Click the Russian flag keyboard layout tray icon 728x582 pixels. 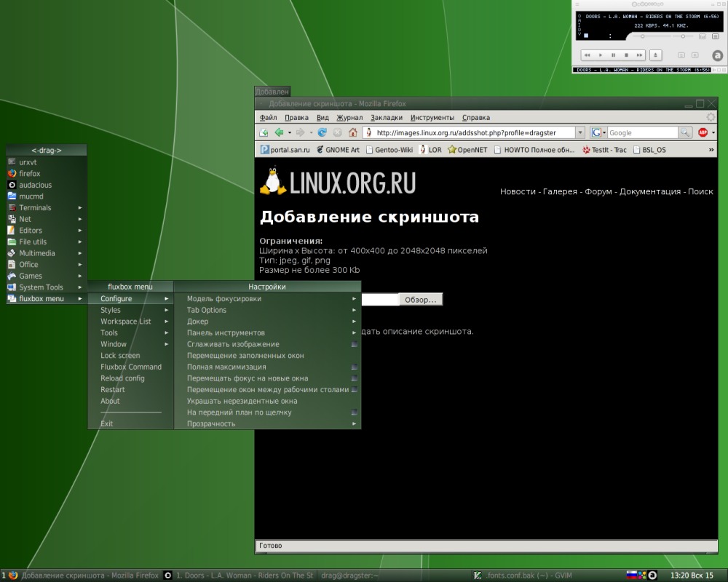[631, 575]
